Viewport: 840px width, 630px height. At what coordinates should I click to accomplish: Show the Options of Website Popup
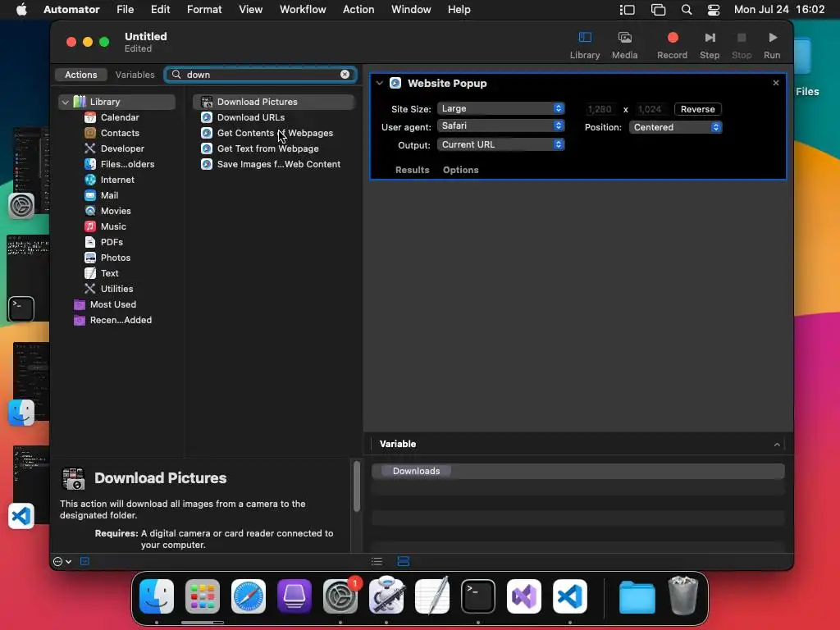pos(461,170)
